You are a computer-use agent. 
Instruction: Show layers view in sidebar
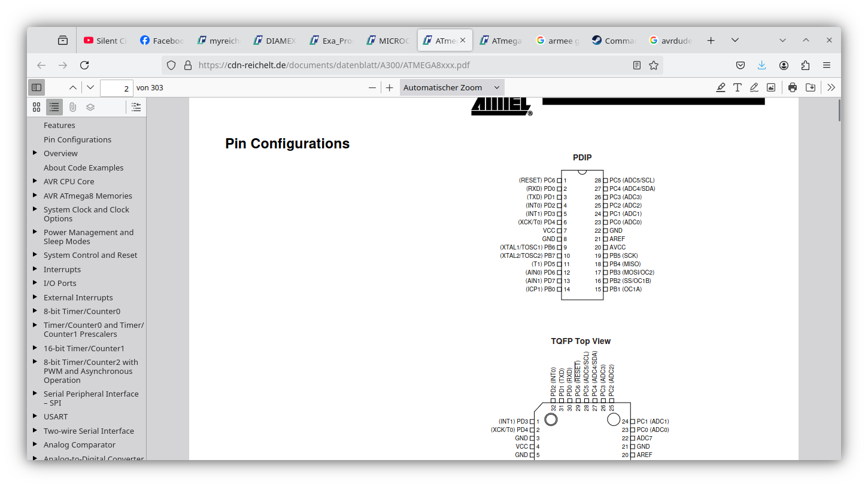point(90,107)
